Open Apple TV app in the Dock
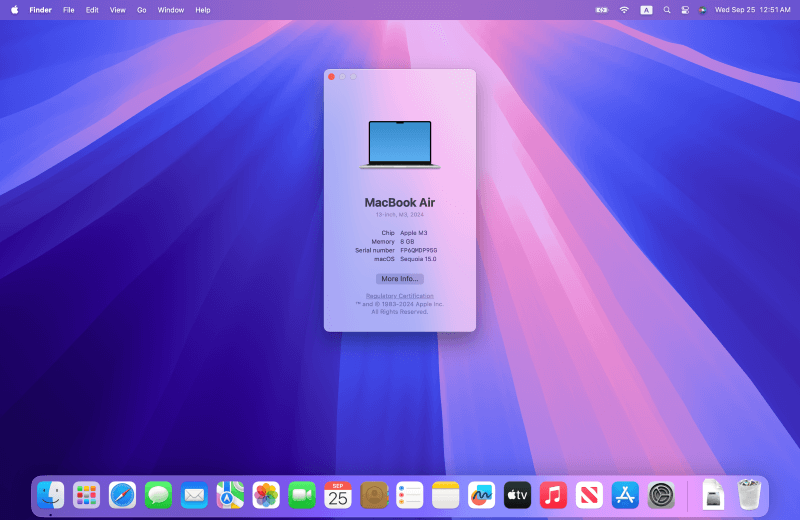The width and height of the screenshot is (800, 520). pos(517,495)
